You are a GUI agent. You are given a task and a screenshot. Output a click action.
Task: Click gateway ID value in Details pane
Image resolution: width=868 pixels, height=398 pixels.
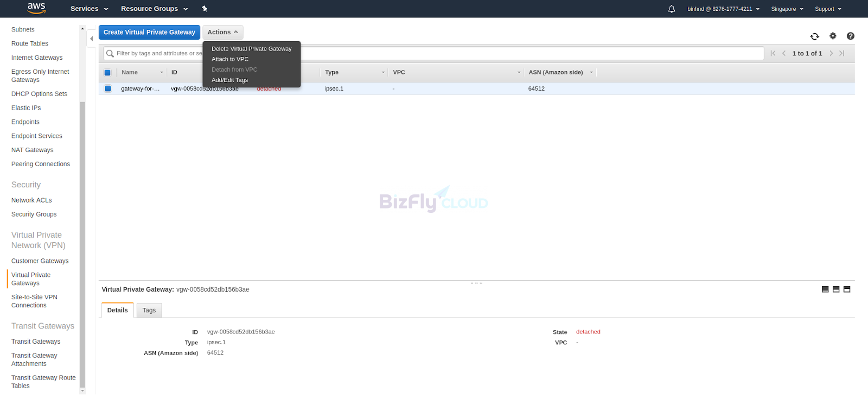coord(241,332)
